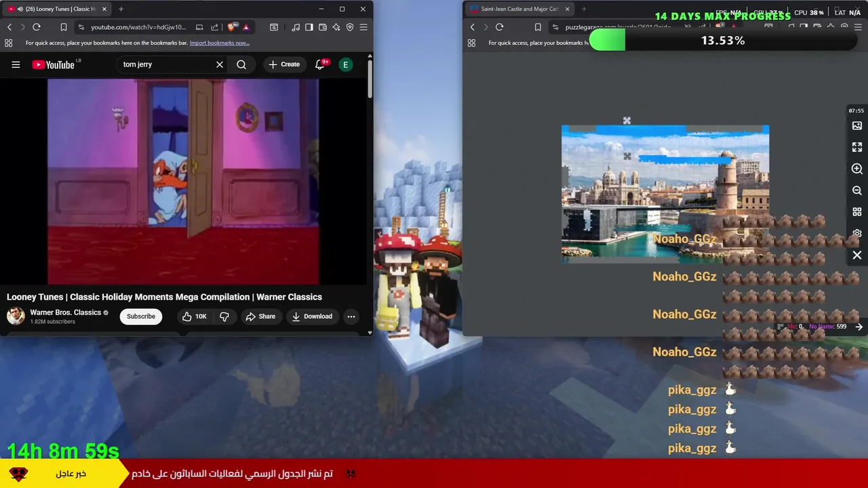The image size is (868, 488).
Task: Reload the puzzlegarage page
Action: [500, 27]
